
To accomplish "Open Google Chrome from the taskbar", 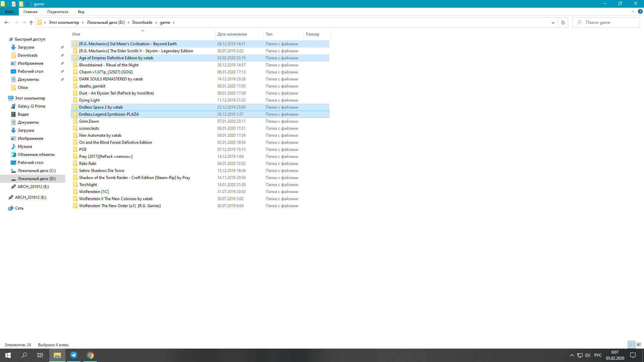I will (90, 355).
